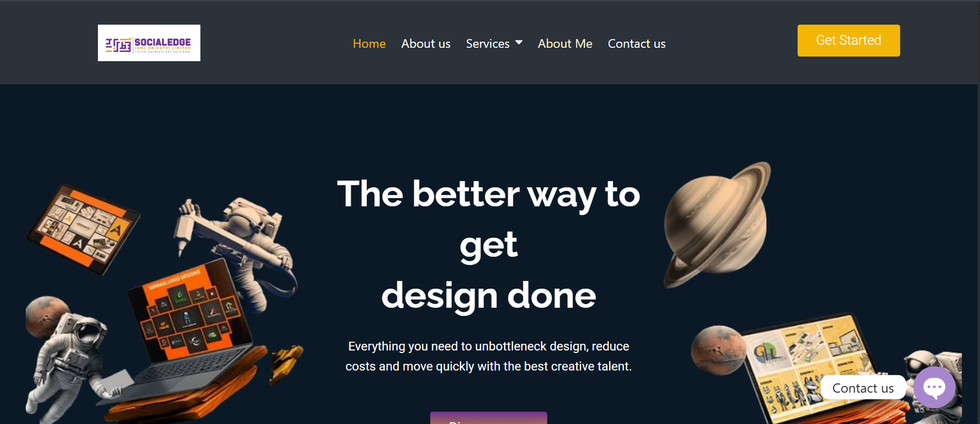Click the purple button below hero text
980x424 pixels.
click(488, 418)
